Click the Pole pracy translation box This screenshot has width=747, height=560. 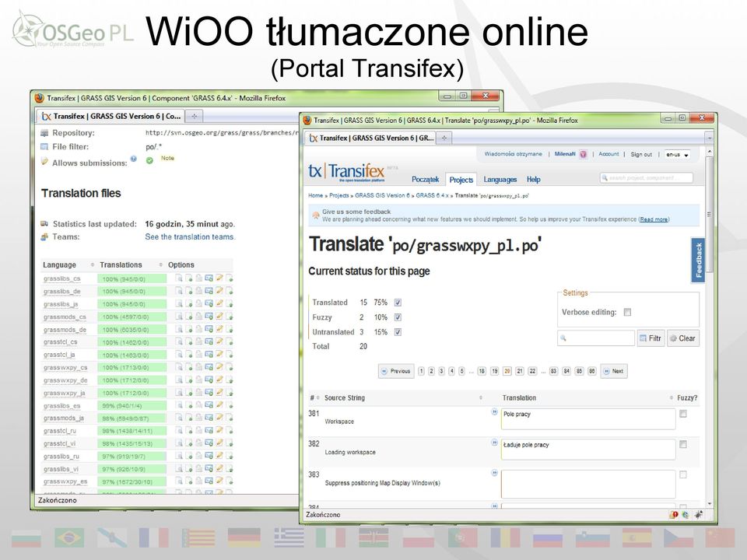click(588, 419)
